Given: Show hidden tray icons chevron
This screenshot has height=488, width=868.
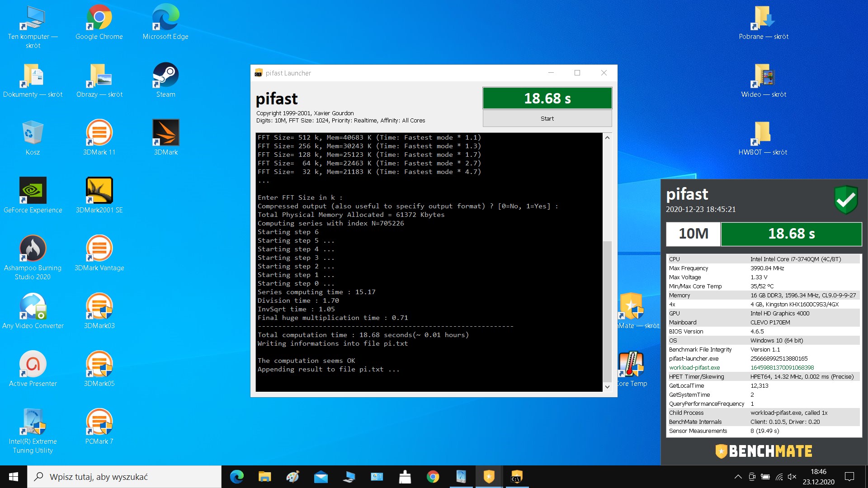Looking at the screenshot, I should coord(738,477).
